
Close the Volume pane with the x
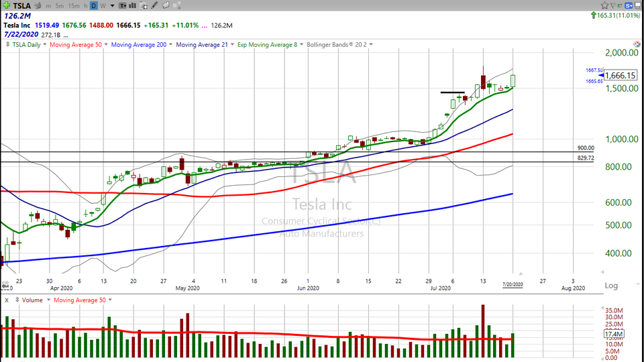click(6, 300)
